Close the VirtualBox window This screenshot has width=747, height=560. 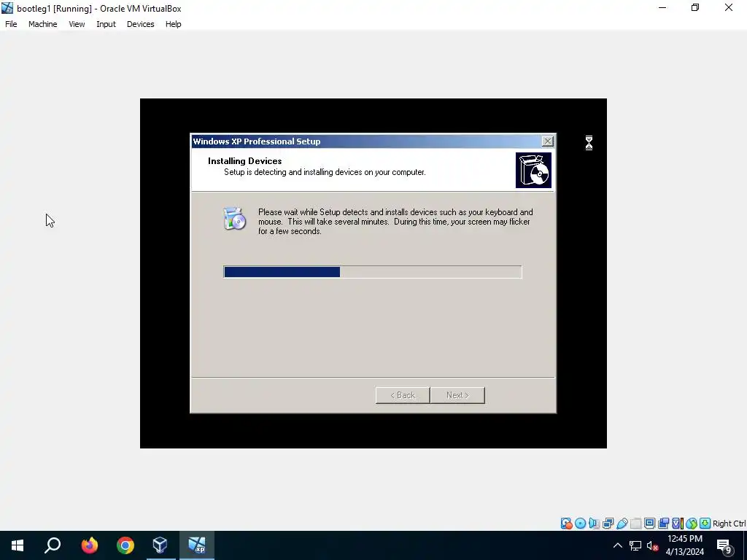click(729, 7)
